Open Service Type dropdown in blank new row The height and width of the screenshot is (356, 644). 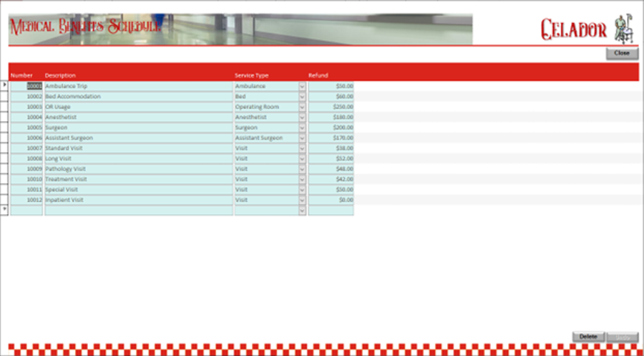point(302,211)
